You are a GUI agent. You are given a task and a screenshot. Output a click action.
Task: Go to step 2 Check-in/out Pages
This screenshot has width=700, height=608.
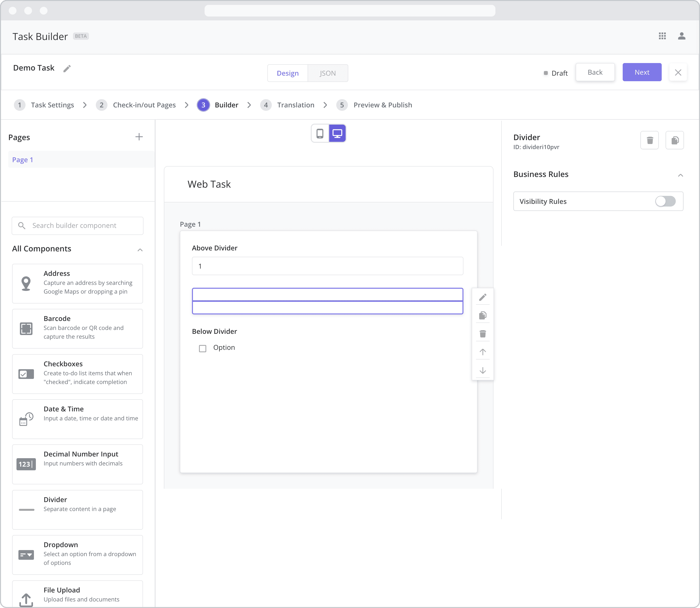136,105
